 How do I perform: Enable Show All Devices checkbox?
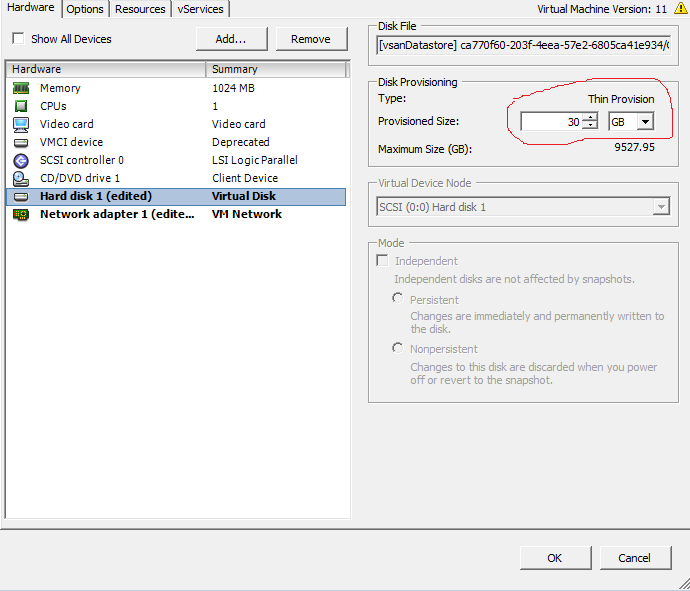pyautogui.click(x=18, y=39)
